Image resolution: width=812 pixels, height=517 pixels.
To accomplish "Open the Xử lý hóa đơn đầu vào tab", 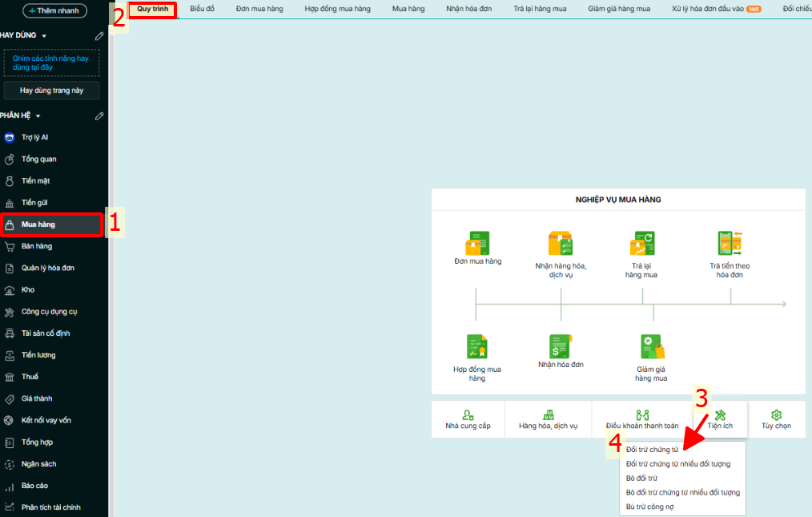I will tap(709, 9).
